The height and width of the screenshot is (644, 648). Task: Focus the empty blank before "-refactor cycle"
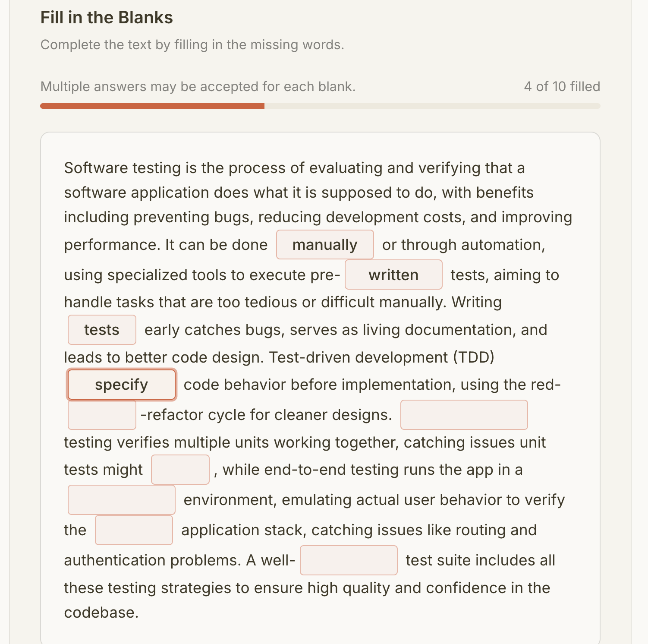pyautogui.click(x=102, y=415)
